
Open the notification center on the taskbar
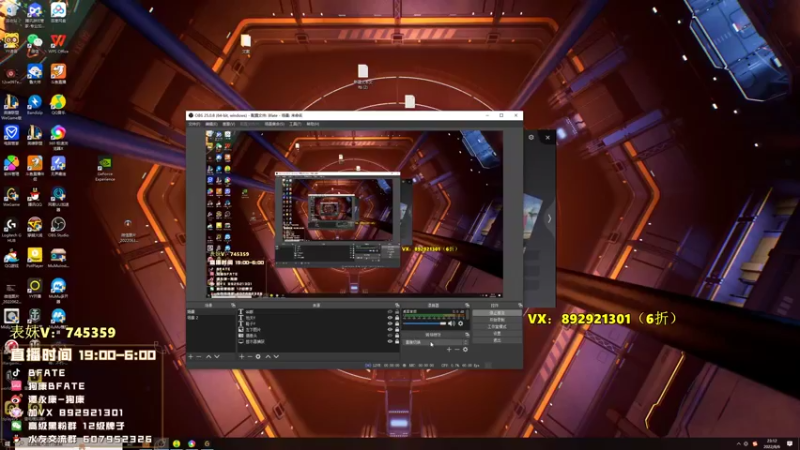coord(790,444)
